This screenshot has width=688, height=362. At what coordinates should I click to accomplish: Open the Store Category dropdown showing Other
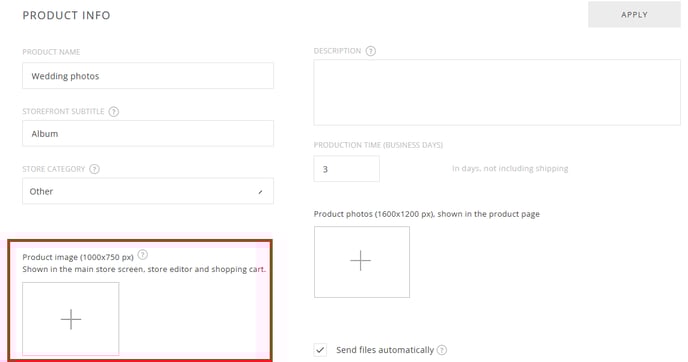click(x=148, y=191)
